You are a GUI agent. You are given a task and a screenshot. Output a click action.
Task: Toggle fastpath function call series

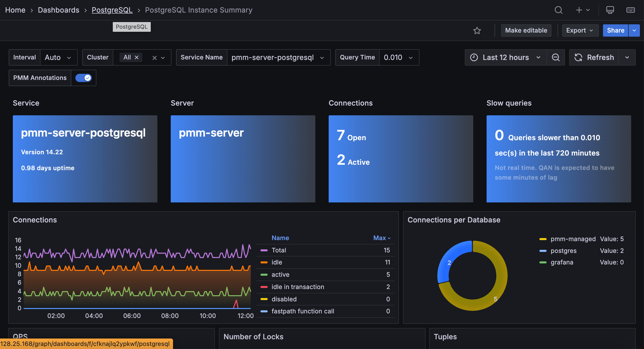[x=303, y=311]
